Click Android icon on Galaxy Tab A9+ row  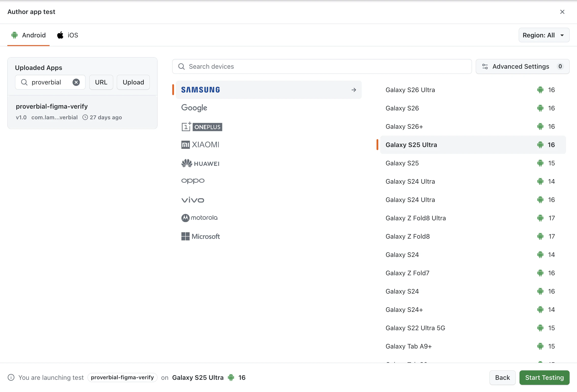click(x=540, y=346)
